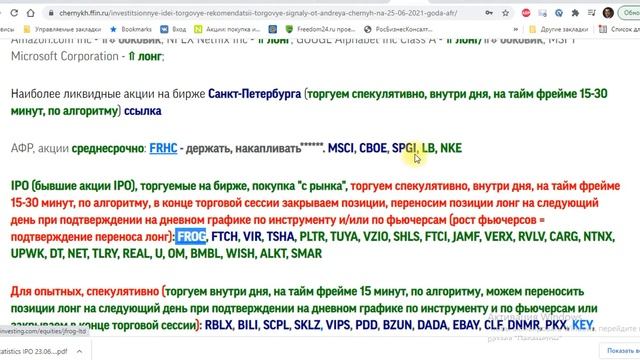Click the RBLX ticker
The height and width of the screenshot is (360, 640).
[x=218, y=325]
